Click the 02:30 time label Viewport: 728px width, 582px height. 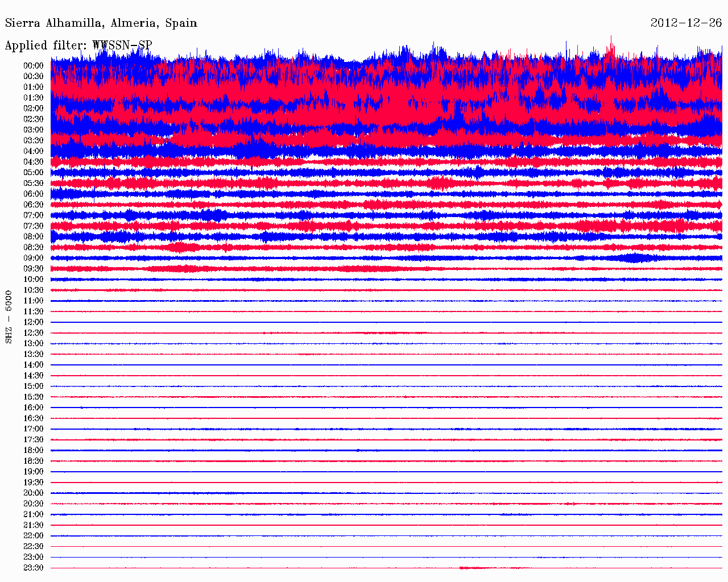34,119
